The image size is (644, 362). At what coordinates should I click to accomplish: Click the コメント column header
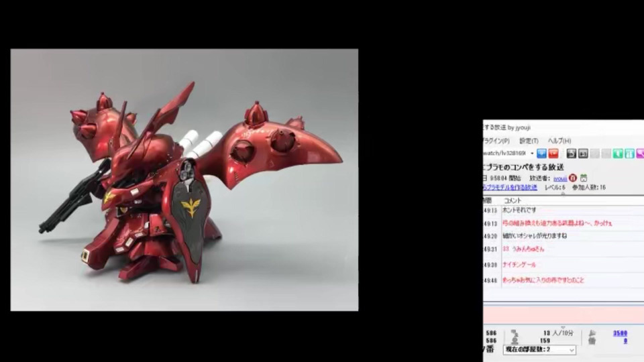[512, 200]
